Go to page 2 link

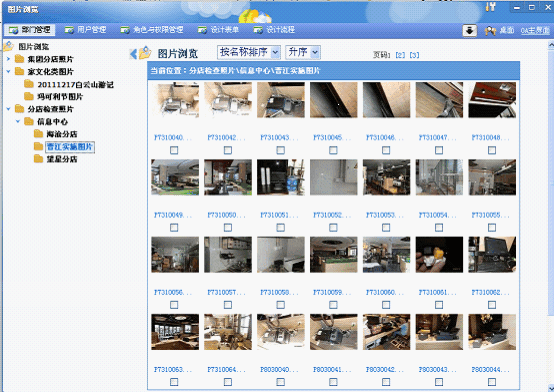[x=400, y=55]
